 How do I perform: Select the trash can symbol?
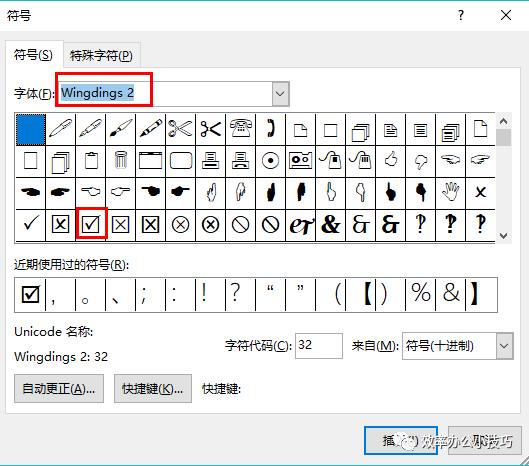coord(120,161)
